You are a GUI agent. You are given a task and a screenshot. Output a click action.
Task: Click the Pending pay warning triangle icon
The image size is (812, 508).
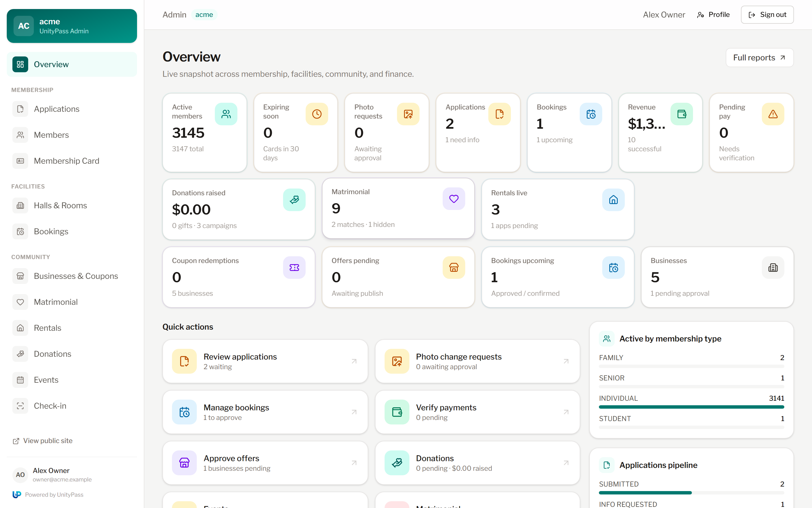(773, 114)
